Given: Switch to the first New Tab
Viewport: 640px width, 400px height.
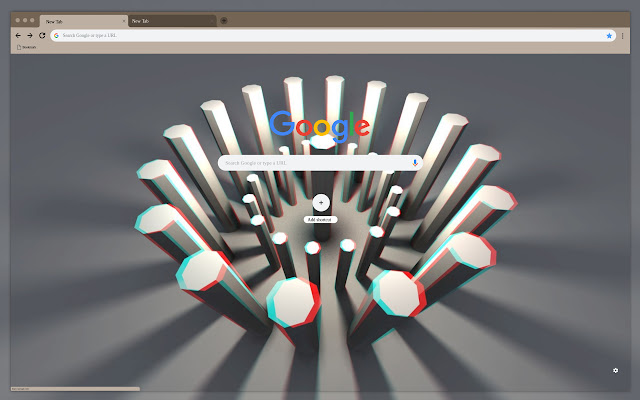Looking at the screenshot, I should point(84,21).
